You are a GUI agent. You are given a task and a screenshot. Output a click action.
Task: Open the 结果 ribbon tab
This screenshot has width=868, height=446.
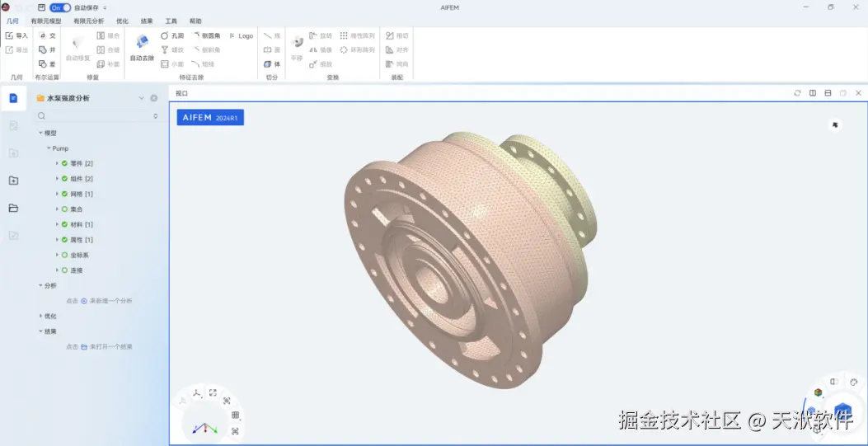click(147, 21)
